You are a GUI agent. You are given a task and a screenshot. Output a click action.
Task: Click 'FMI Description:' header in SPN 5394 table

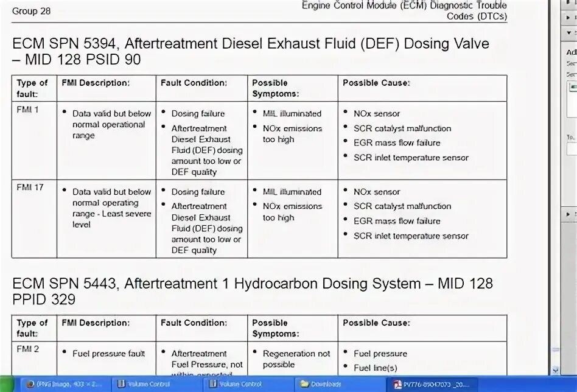[96, 83]
